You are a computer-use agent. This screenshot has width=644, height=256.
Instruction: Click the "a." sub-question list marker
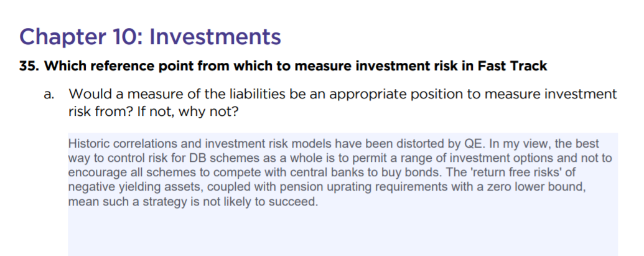pyautogui.click(x=49, y=95)
